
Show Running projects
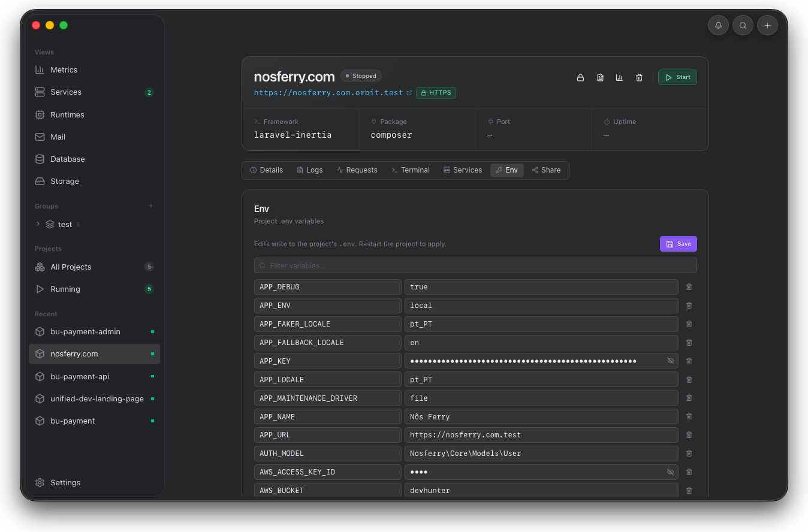pos(94,289)
